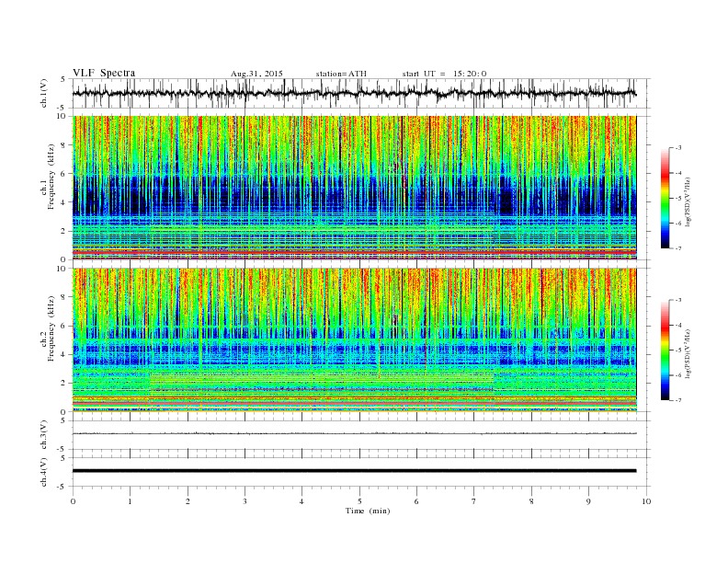The image size is (728, 563).
Task: Click time axis tick label "4"
Action: (x=301, y=501)
